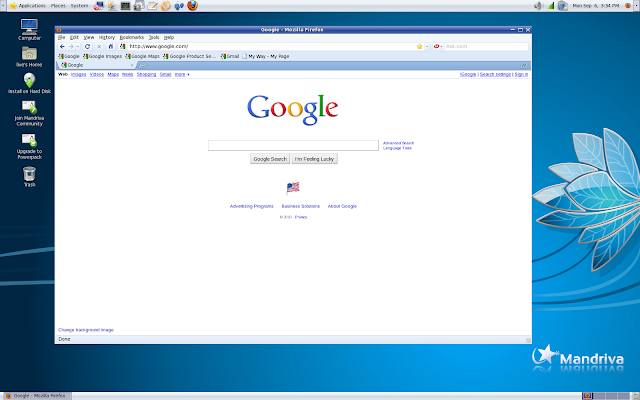
Task: Open the System menu in top panel
Action: [79, 6]
